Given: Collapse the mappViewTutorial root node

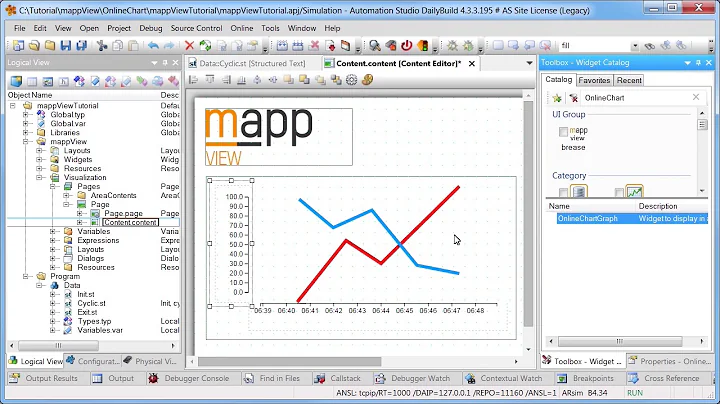Looking at the screenshot, I should point(13,106).
